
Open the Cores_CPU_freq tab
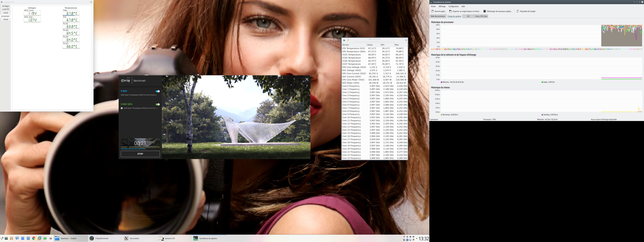(x=481, y=16)
